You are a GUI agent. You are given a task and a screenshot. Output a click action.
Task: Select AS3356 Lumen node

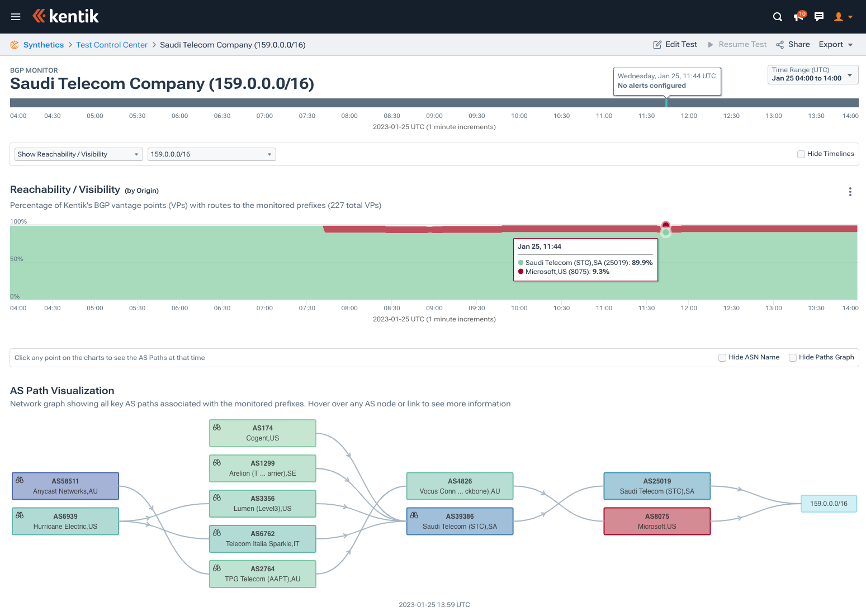263,504
